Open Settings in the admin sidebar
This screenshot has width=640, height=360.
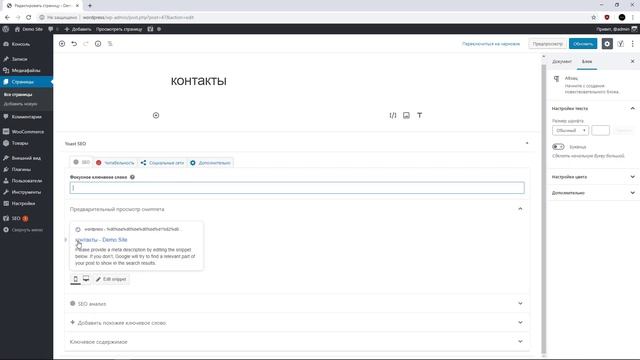[x=26, y=203]
